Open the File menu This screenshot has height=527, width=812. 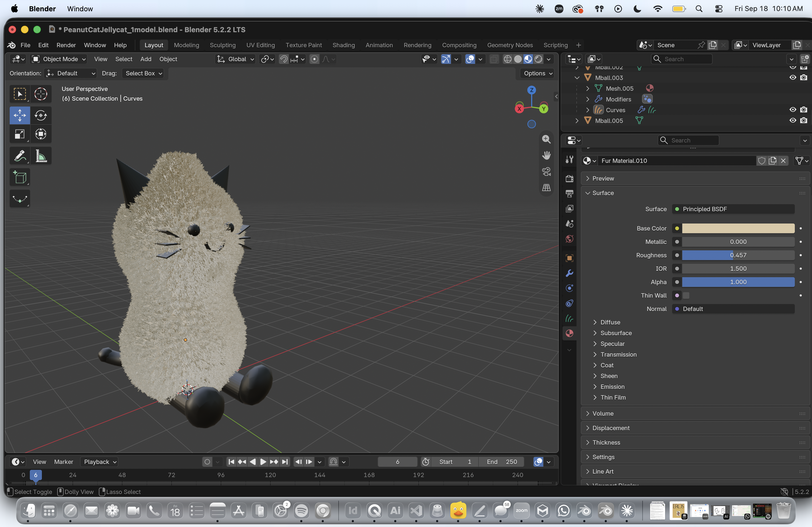click(25, 45)
